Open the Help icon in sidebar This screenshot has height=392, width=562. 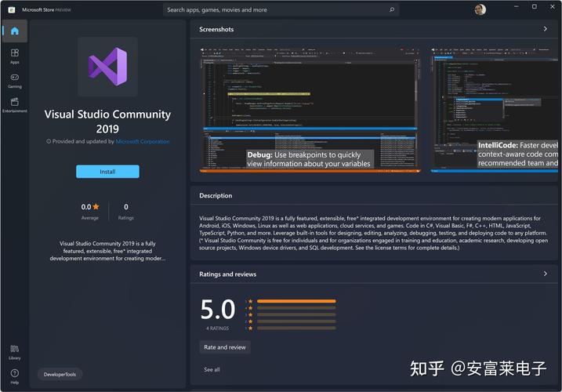(15, 376)
